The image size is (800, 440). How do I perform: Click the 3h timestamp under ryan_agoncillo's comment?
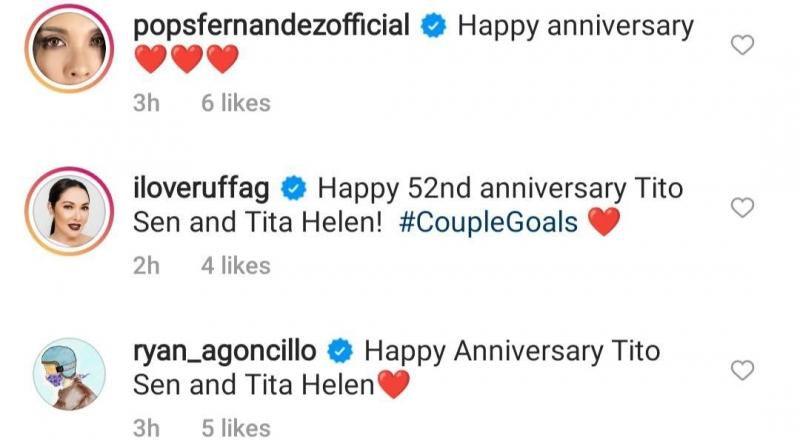(x=147, y=428)
